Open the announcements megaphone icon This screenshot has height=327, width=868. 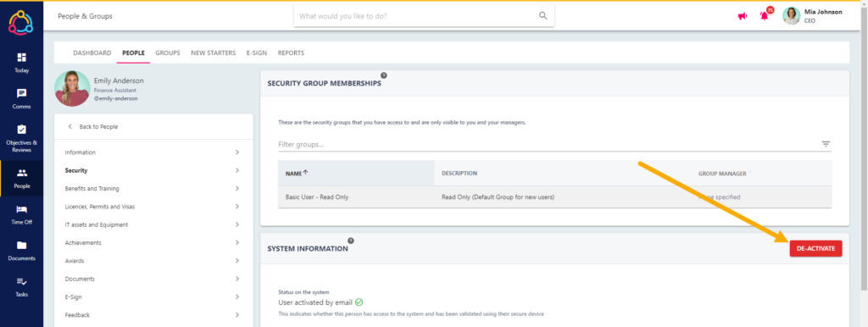coord(743,16)
